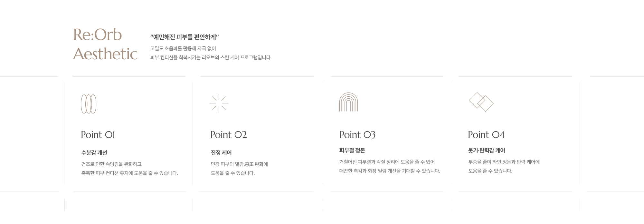Select the Point 03 heading
Image resolution: width=644 pixels, height=224 pixels.
tap(357, 135)
